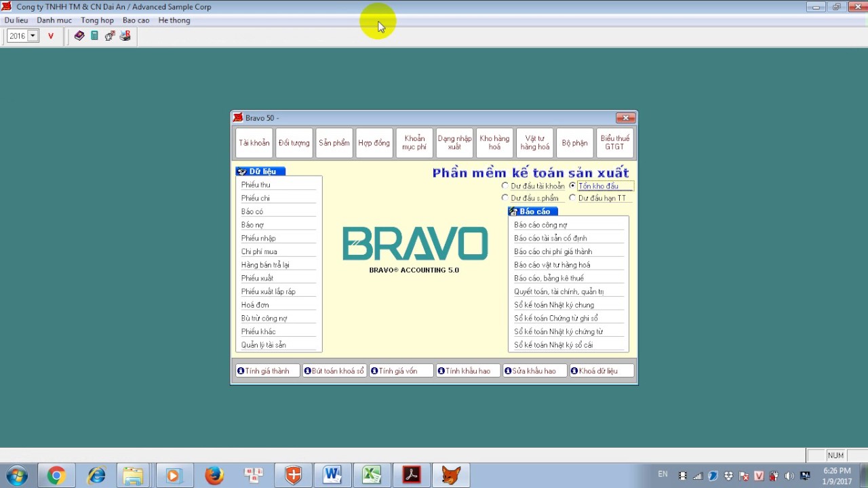The width and height of the screenshot is (868, 488).
Task: Click the Sửa khấu hao button
Action: point(534,371)
